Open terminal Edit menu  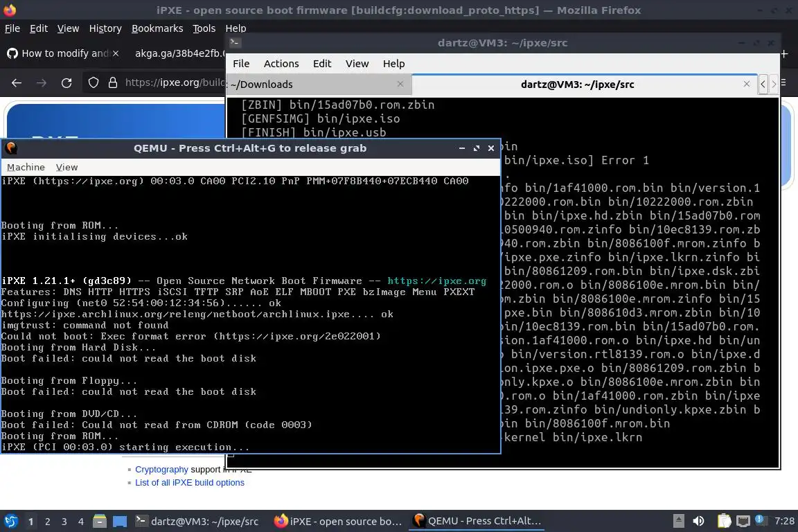[x=322, y=64]
